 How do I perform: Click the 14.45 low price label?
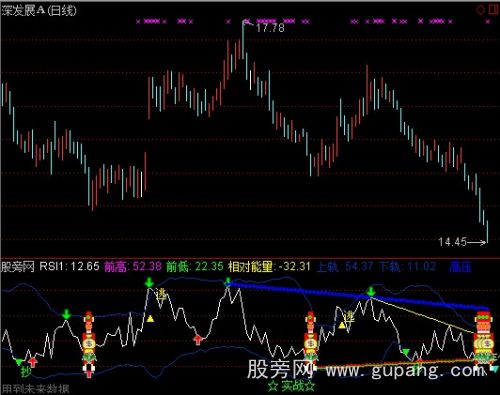[x=452, y=242]
